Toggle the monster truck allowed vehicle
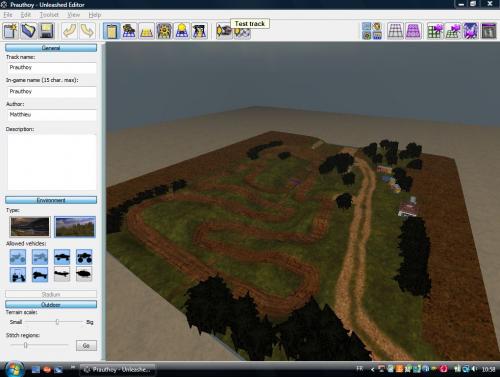Viewport: 500px width, 377px height. 84,257
